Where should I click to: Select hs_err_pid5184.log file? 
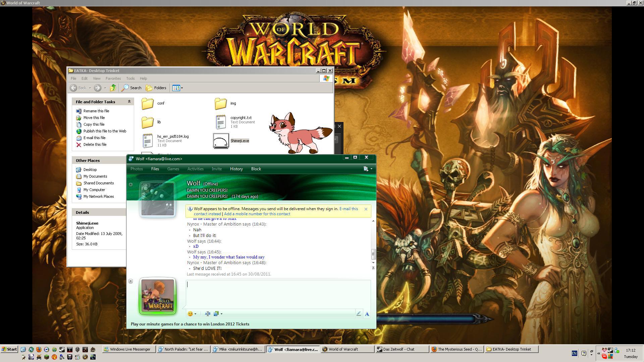[165, 141]
